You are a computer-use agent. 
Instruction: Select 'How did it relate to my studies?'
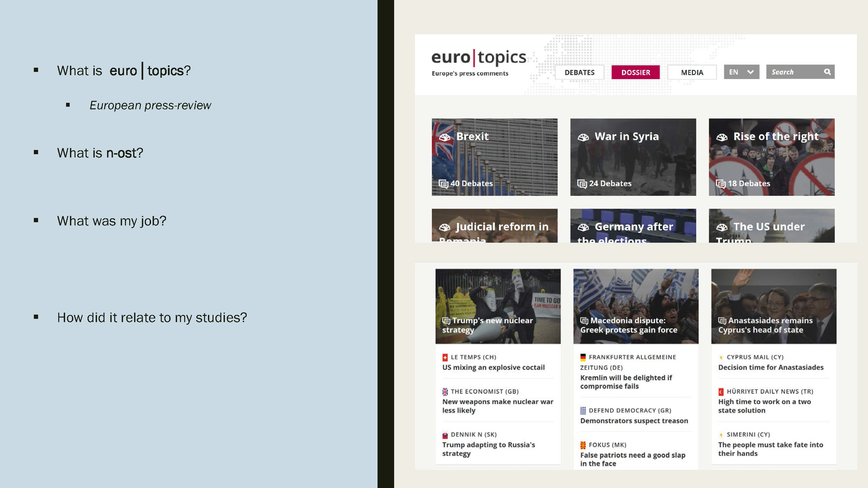coord(152,318)
